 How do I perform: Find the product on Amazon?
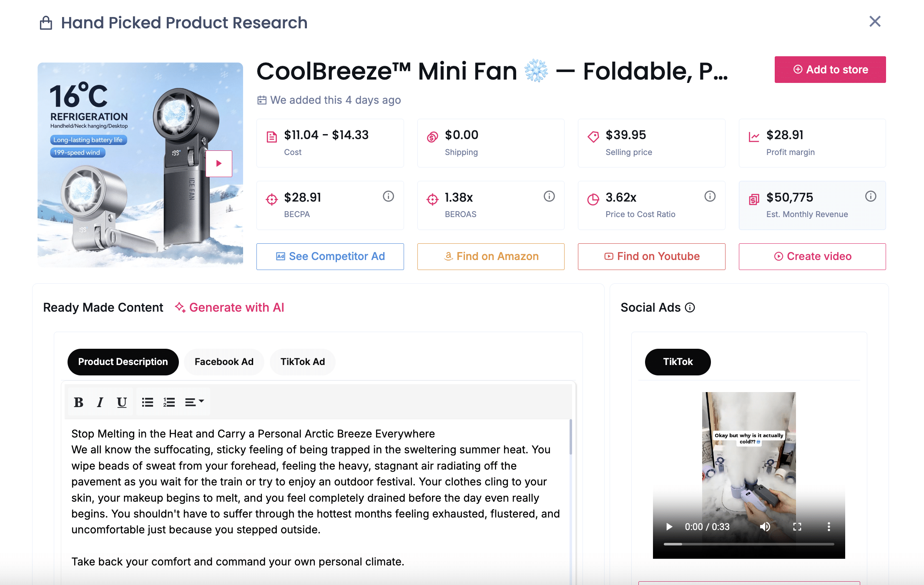tap(490, 256)
